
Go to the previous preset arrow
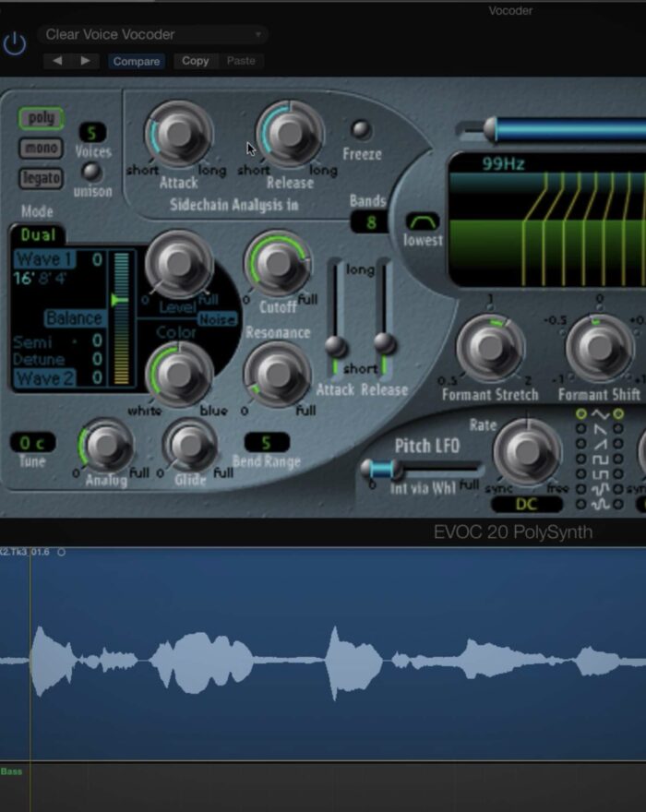coord(57,61)
